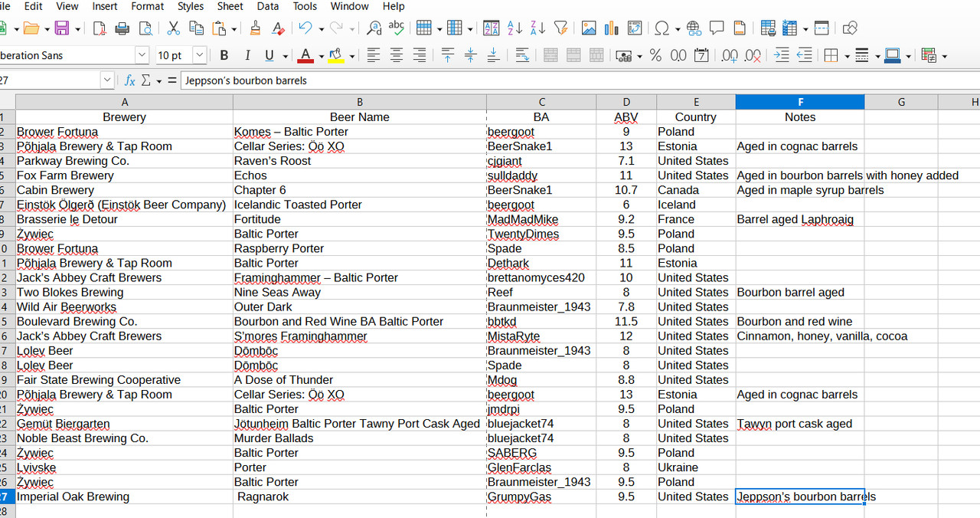Run the spelling check
Screen dimensions: 980x518
pos(397,28)
